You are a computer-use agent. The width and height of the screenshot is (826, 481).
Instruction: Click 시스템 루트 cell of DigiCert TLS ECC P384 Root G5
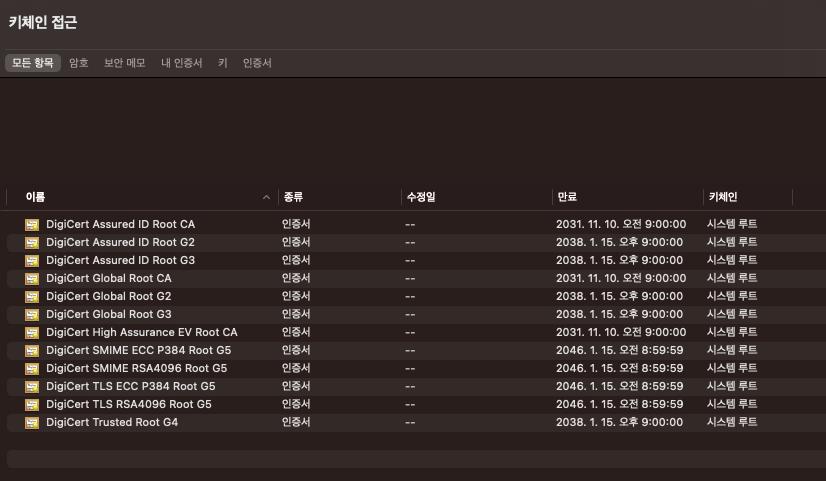(x=732, y=386)
